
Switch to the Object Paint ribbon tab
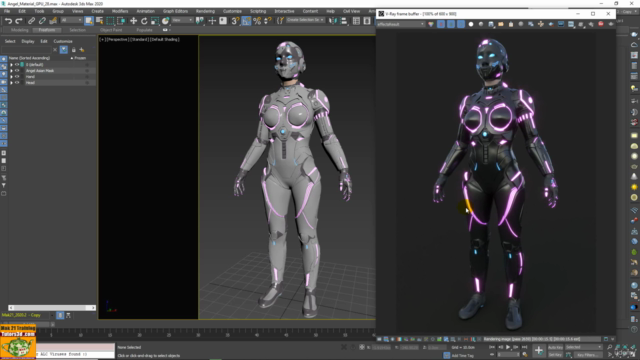tap(111, 30)
